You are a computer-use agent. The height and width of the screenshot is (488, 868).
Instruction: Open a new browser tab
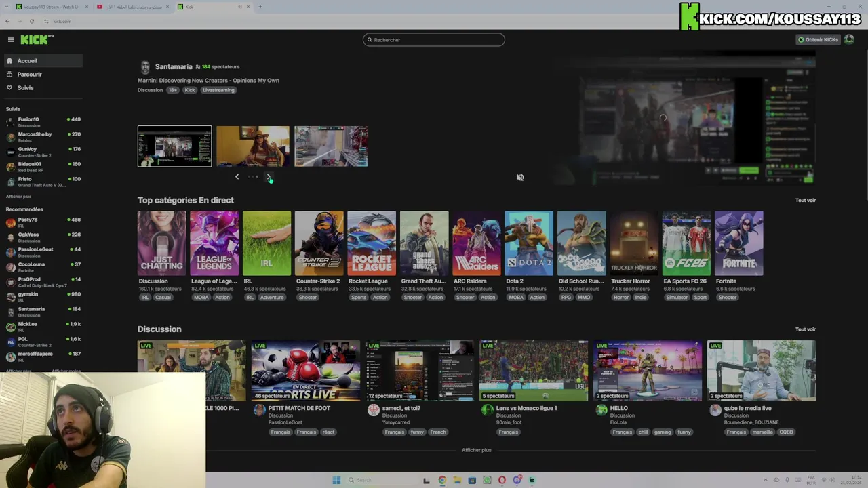(260, 7)
